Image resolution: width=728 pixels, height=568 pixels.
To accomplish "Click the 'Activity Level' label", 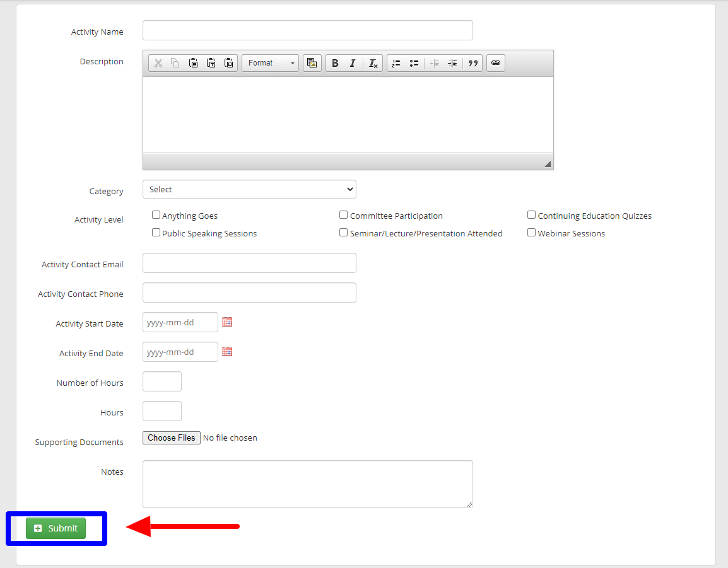I will coord(99,219).
